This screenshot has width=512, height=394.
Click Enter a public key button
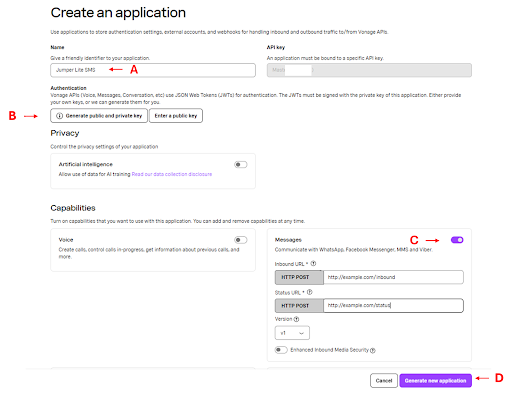pos(176,116)
